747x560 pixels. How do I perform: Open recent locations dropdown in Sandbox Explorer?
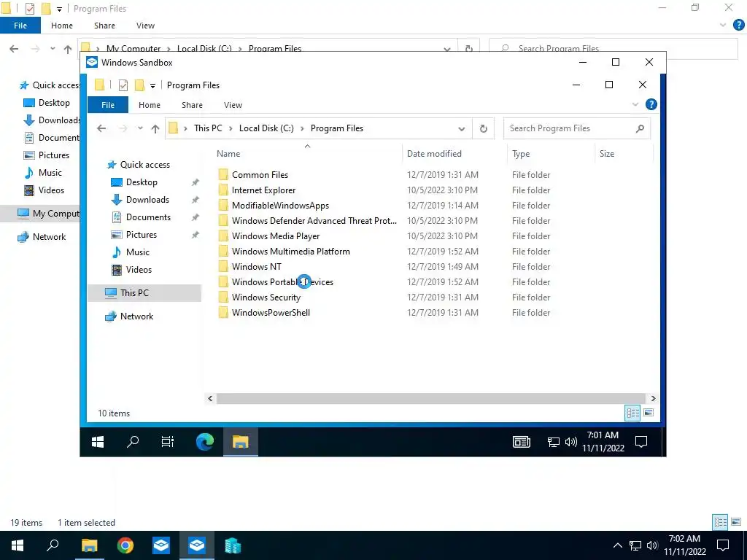[x=140, y=128]
